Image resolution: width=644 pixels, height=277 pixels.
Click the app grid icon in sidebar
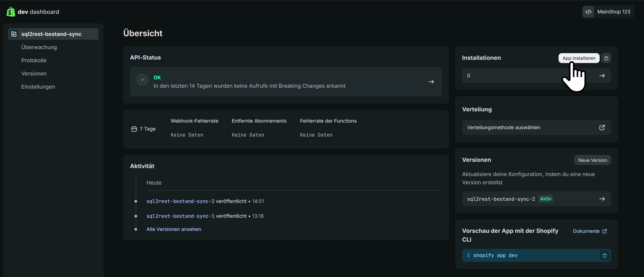pyautogui.click(x=14, y=34)
